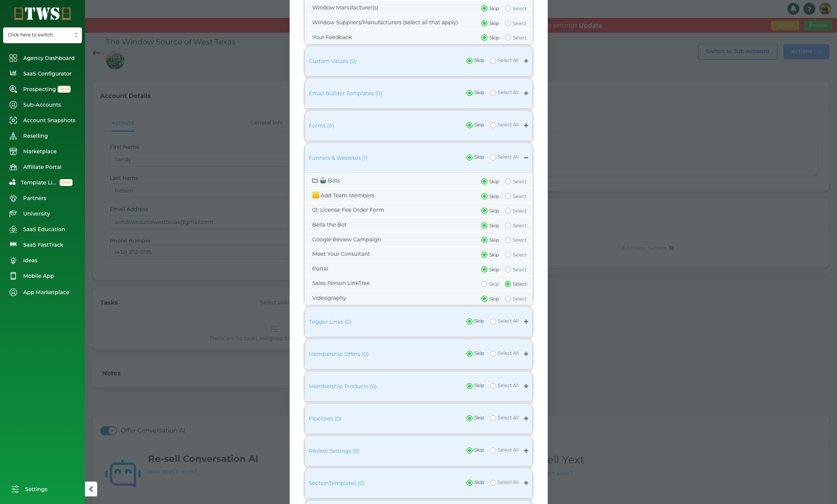Click the Marketplace storefront icon
This screenshot has width=837, height=504.
[x=13, y=151]
